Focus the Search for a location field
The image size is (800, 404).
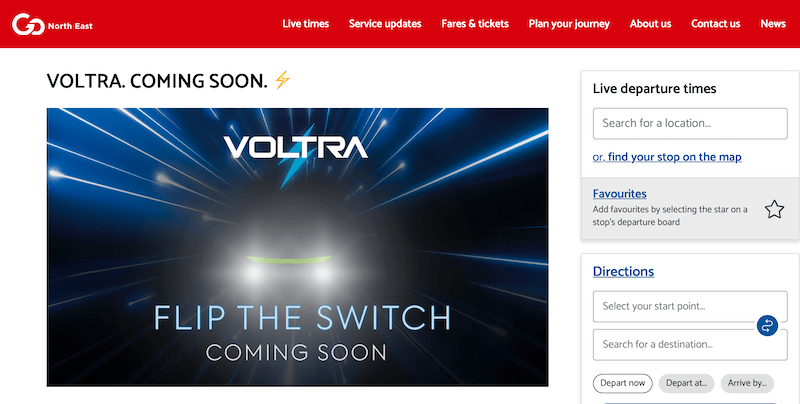(x=690, y=123)
